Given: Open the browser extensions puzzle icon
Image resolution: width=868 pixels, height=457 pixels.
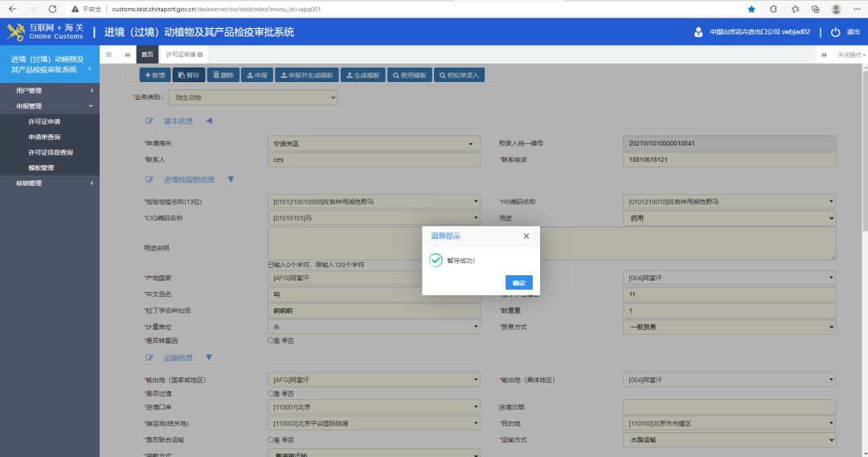Looking at the screenshot, I should click(x=773, y=9).
